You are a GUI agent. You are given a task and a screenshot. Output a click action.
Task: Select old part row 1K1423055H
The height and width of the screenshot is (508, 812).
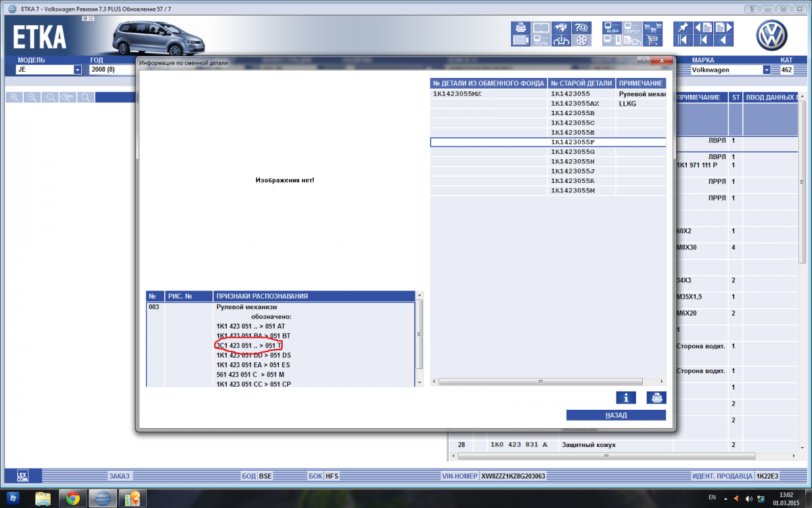(x=572, y=161)
